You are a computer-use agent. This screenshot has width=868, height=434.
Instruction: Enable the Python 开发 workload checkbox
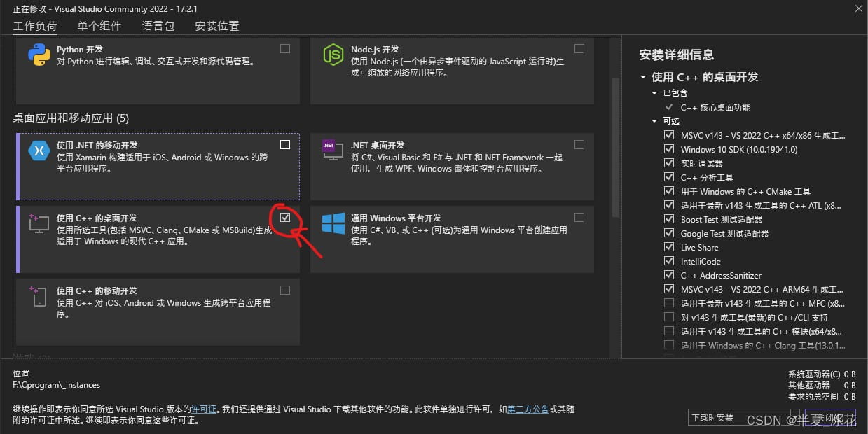pyautogui.click(x=285, y=49)
